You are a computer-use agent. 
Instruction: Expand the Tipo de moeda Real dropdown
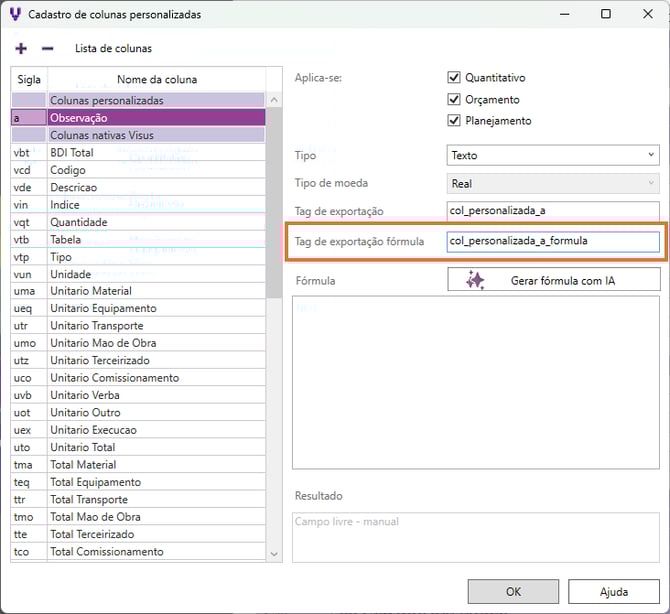pyautogui.click(x=552, y=183)
